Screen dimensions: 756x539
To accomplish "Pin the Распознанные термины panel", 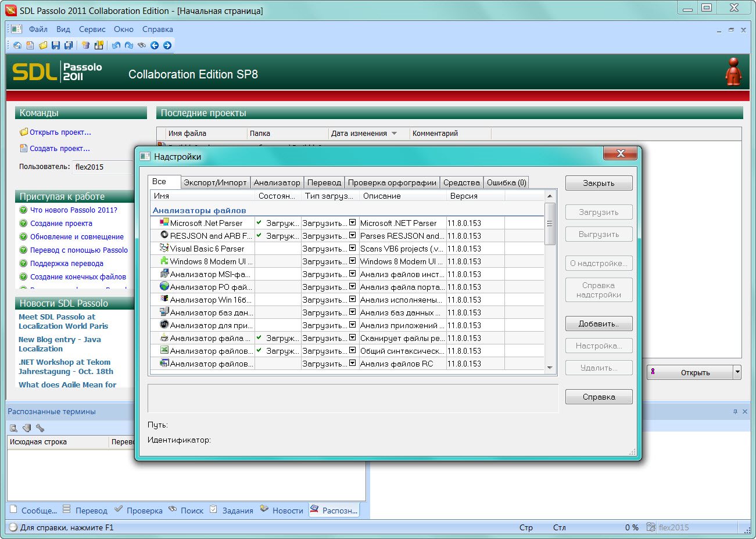I will tap(735, 411).
